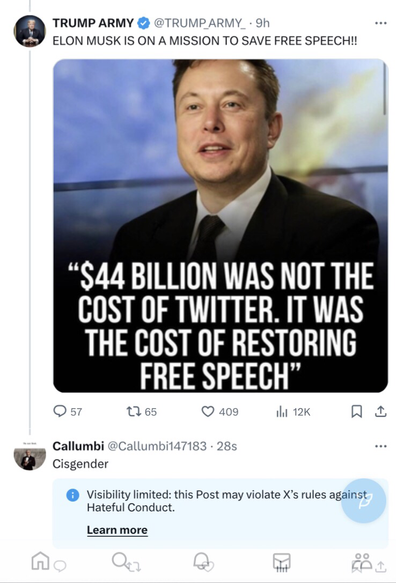Open the @TRUMP_ARMY_ handle
The image size is (396, 583).
point(200,23)
